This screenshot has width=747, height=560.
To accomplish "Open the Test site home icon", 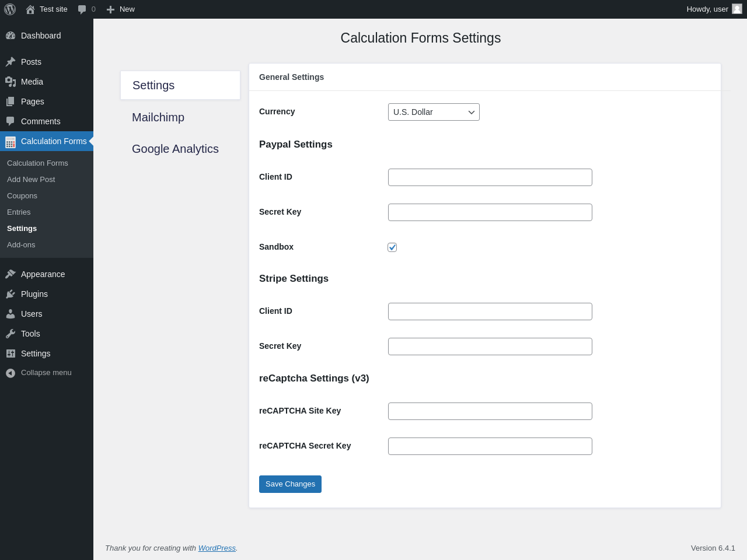I will (30, 9).
